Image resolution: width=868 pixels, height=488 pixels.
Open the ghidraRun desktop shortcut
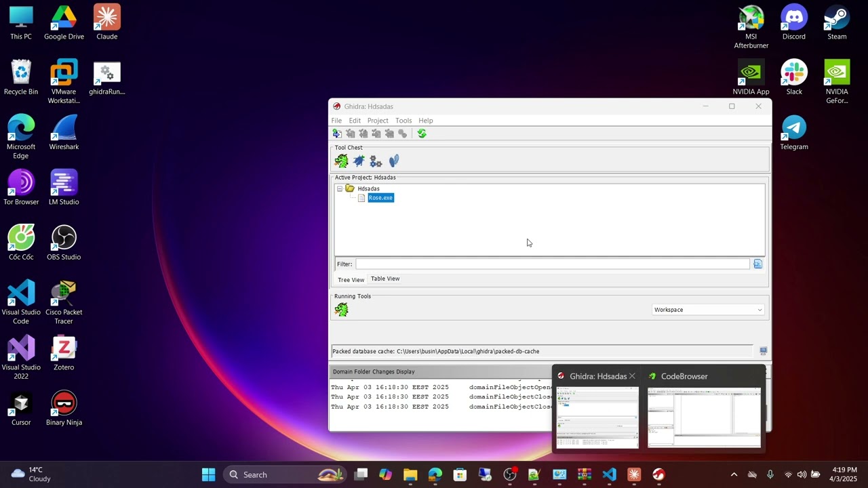tap(106, 79)
